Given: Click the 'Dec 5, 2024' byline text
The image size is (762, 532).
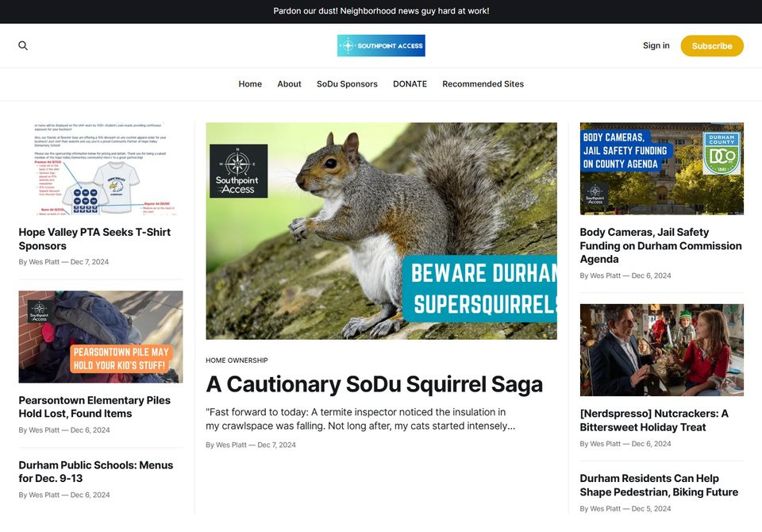Looking at the screenshot, I should pos(651,509).
